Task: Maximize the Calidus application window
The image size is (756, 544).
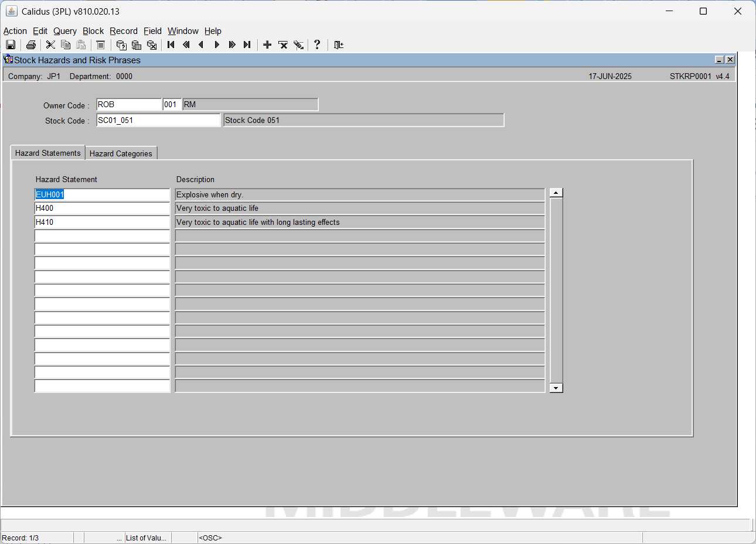Action: tap(703, 11)
